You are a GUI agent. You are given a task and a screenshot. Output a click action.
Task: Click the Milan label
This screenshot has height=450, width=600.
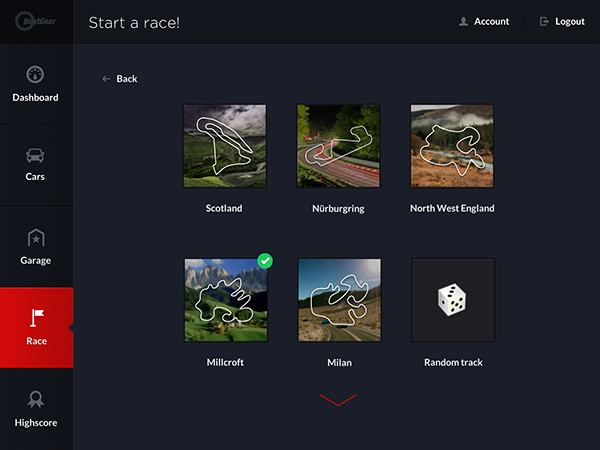[339, 362]
